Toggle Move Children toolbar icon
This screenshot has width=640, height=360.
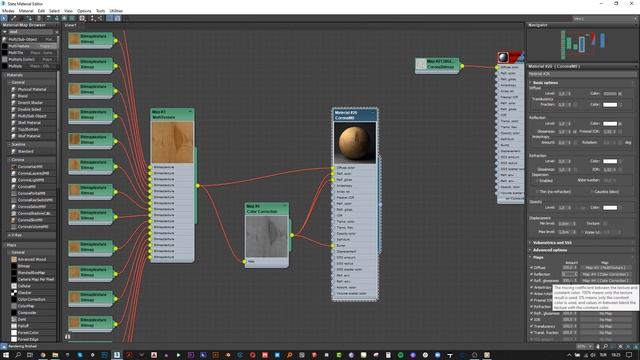[48, 18]
